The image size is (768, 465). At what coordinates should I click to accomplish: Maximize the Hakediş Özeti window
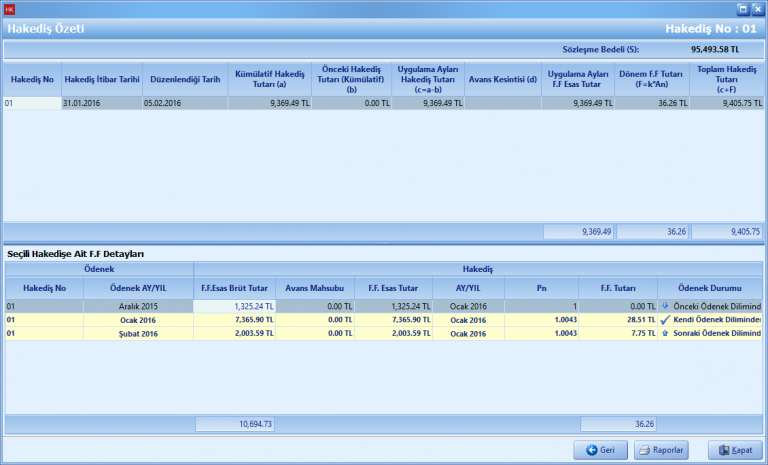click(x=743, y=9)
